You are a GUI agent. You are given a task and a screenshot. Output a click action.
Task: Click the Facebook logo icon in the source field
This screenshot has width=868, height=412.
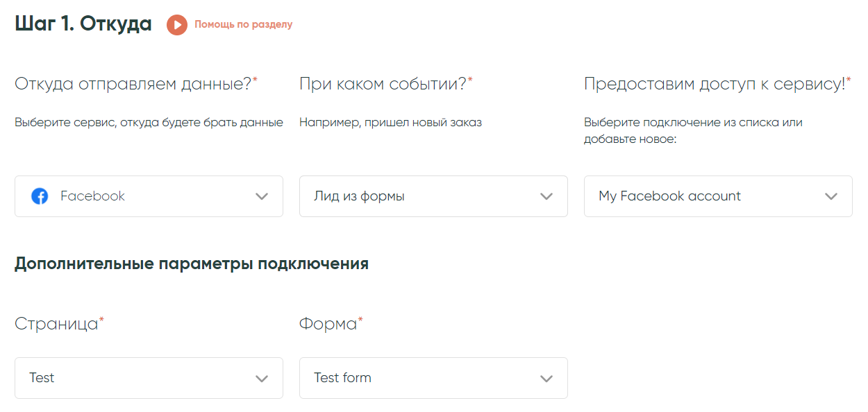(x=40, y=196)
